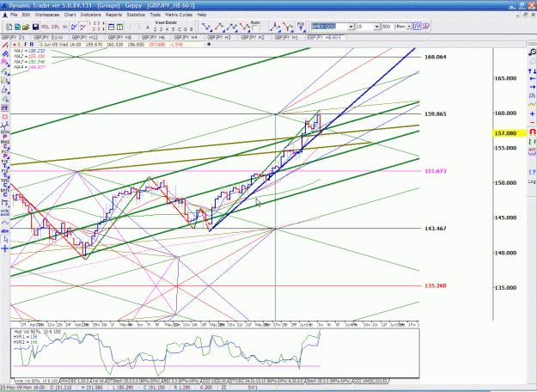Switch to the GBPJPY D1 chart tab

14,37
